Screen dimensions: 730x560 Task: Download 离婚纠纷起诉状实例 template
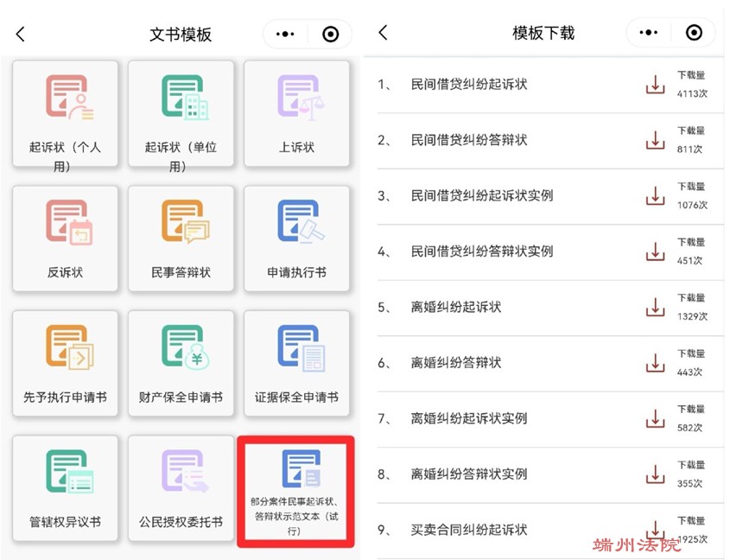click(655, 418)
